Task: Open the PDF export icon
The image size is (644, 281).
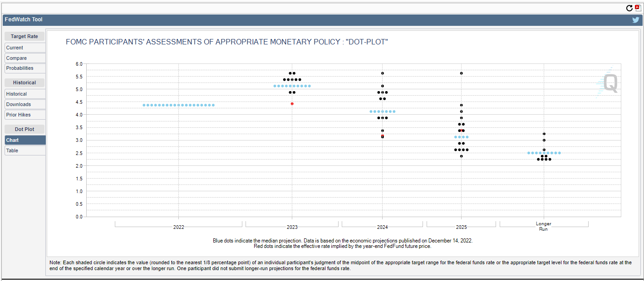Action: coord(637,8)
